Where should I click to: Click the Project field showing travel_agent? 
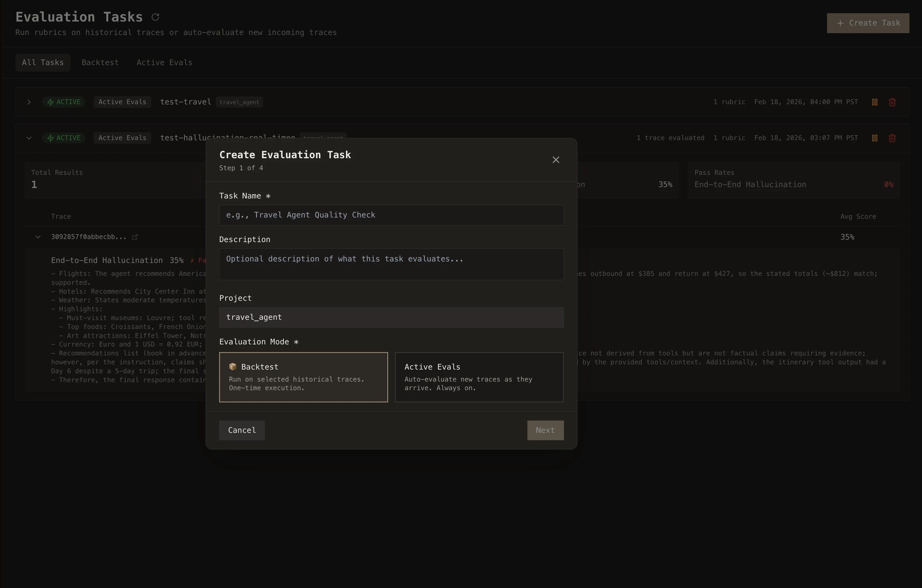[391, 317]
